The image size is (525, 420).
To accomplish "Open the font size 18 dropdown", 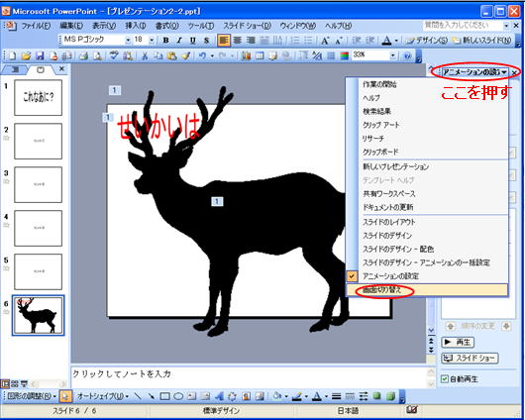I will point(152,41).
